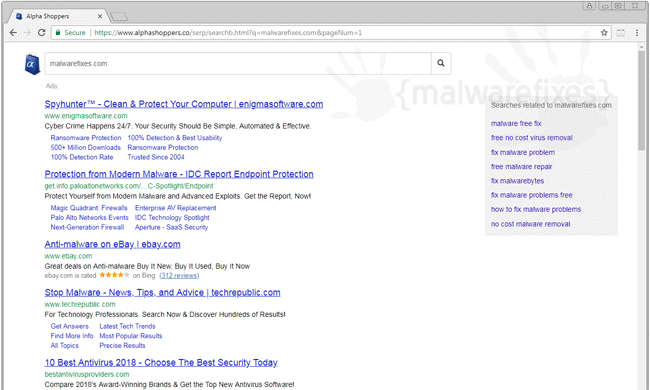The height and width of the screenshot is (390, 650).
Task: Open www.enigmasoftware.com green URL
Action: pos(86,116)
